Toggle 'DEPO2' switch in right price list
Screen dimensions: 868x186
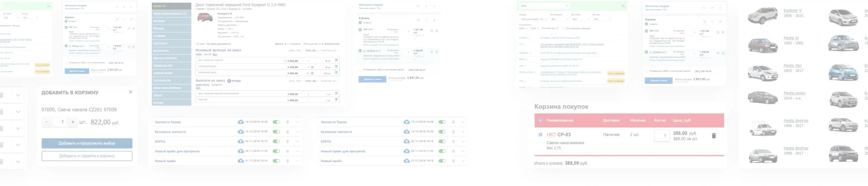pos(442,141)
